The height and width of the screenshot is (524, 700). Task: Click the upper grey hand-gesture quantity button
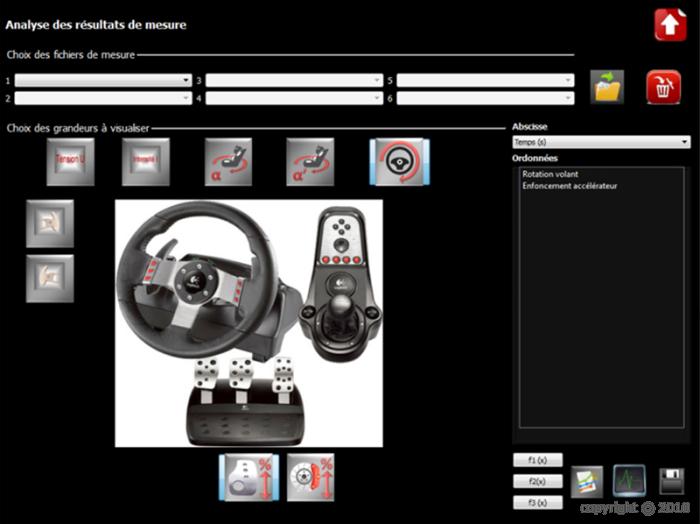click(50, 224)
